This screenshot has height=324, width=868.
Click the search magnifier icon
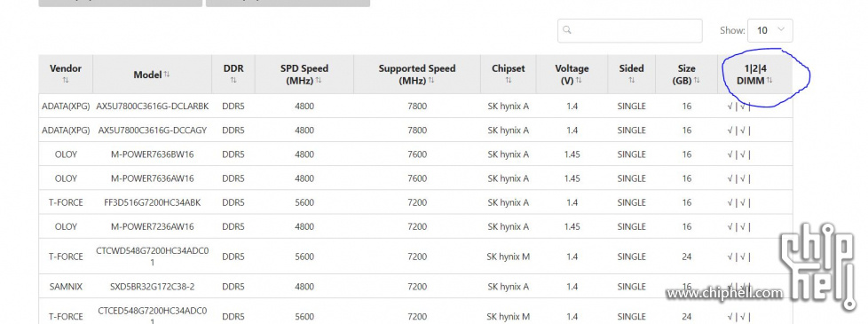pos(566,30)
